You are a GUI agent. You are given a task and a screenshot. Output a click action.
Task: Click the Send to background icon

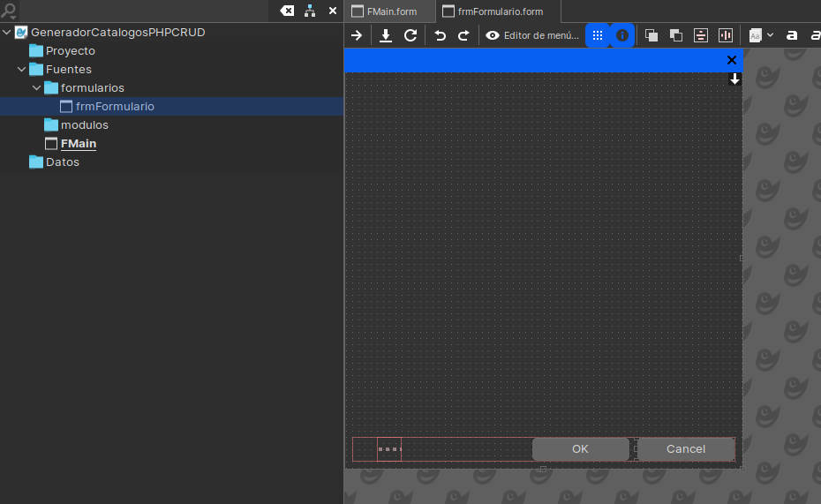pos(676,35)
